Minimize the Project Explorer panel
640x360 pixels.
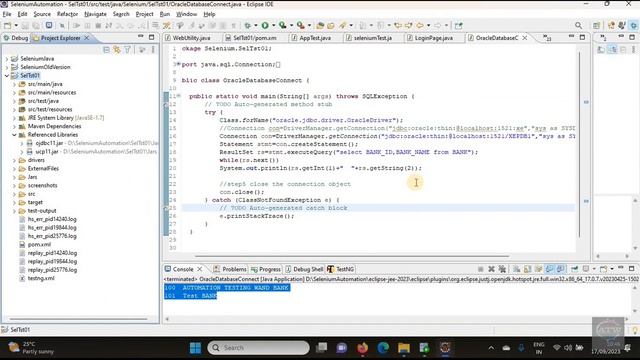pos(141,37)
